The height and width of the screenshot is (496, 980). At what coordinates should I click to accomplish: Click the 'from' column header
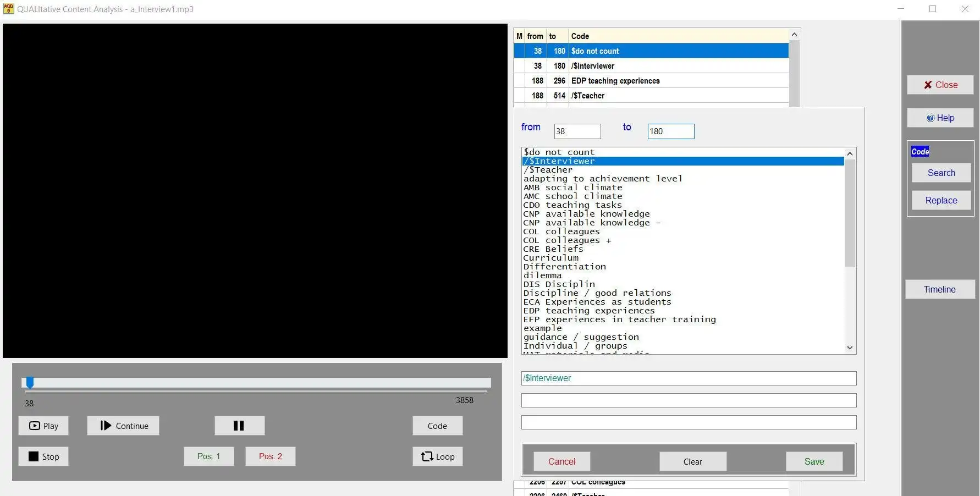click(535, 36)
